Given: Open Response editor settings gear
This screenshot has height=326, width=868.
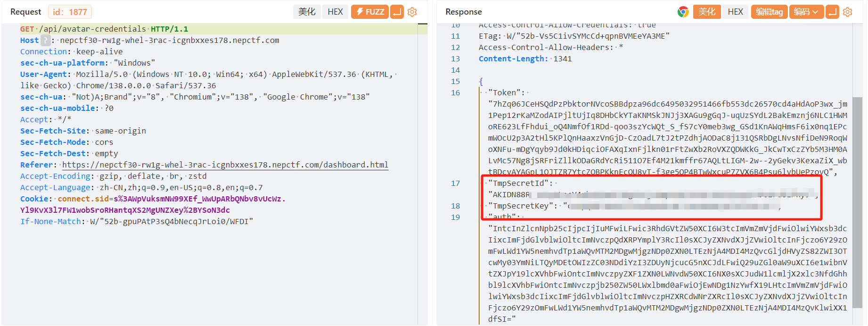Looking at the screenshot, I should [848, 12].
